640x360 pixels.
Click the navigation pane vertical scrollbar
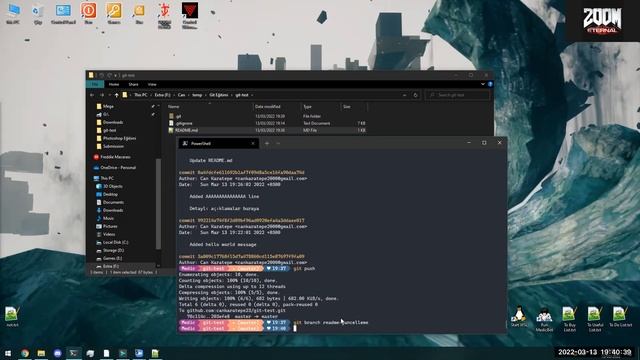[158, 204]
